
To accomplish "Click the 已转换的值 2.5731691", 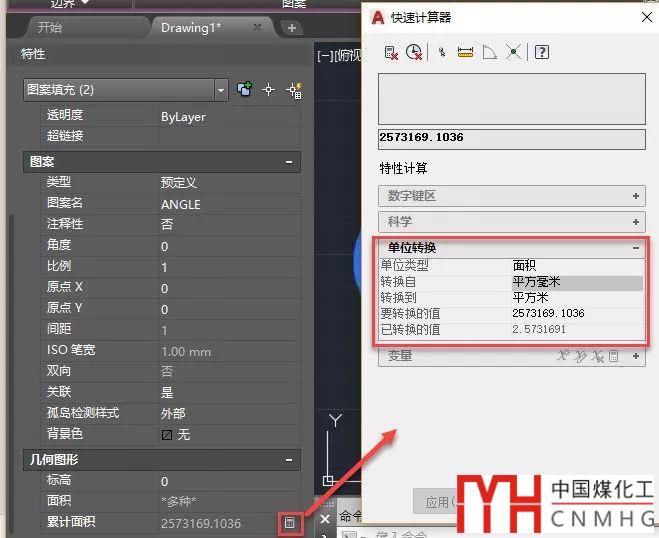I will pos(577,330).
